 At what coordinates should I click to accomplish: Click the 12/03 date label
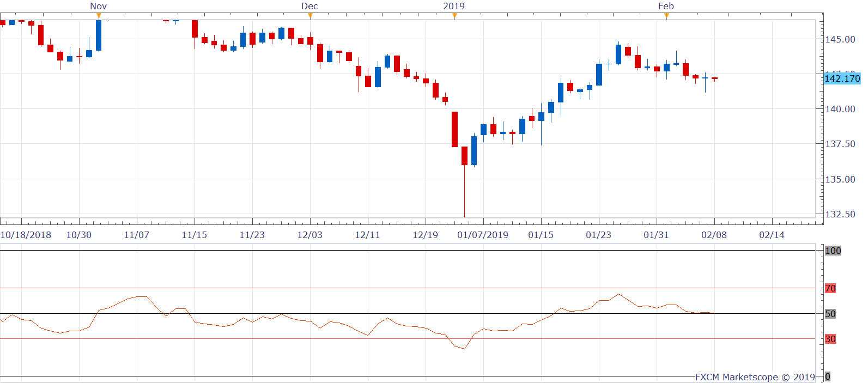coord(310,235)
